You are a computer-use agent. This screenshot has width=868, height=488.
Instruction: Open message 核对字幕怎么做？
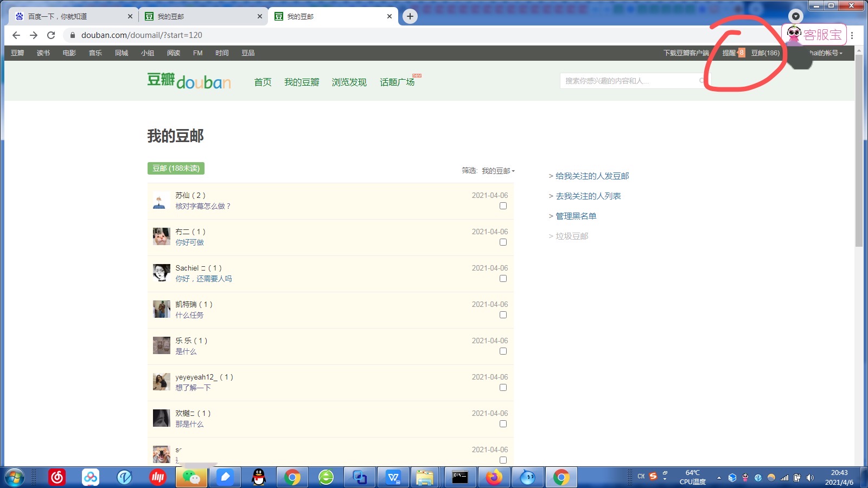point(203,206)
